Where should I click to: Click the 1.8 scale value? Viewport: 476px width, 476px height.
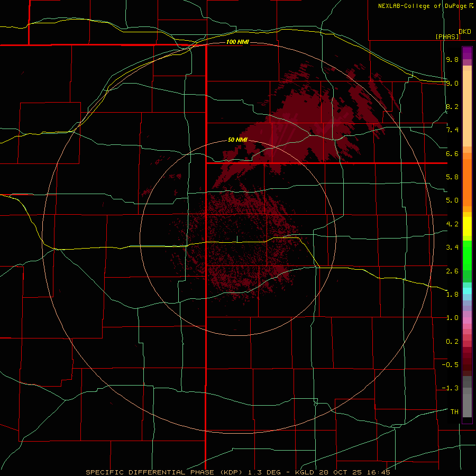452,295
